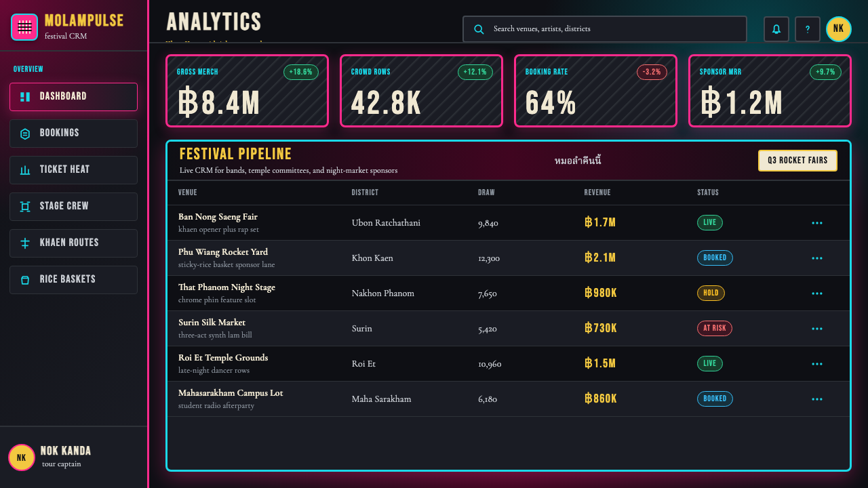
Task: Click the Q3 Rocket Fairs button
Action: [797, 161]
